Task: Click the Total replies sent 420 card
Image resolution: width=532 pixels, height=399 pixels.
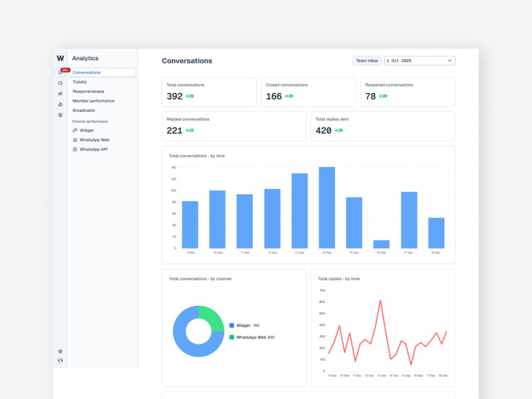Action: (x=383, y=126)
